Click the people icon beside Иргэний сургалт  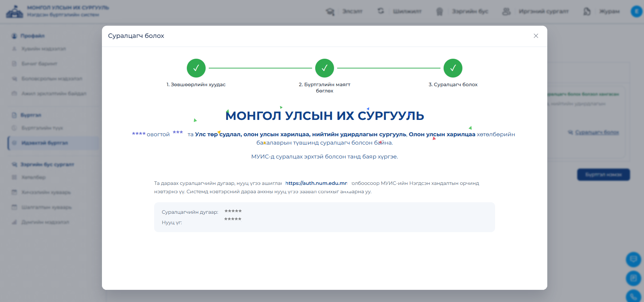(x=506, y=11)
